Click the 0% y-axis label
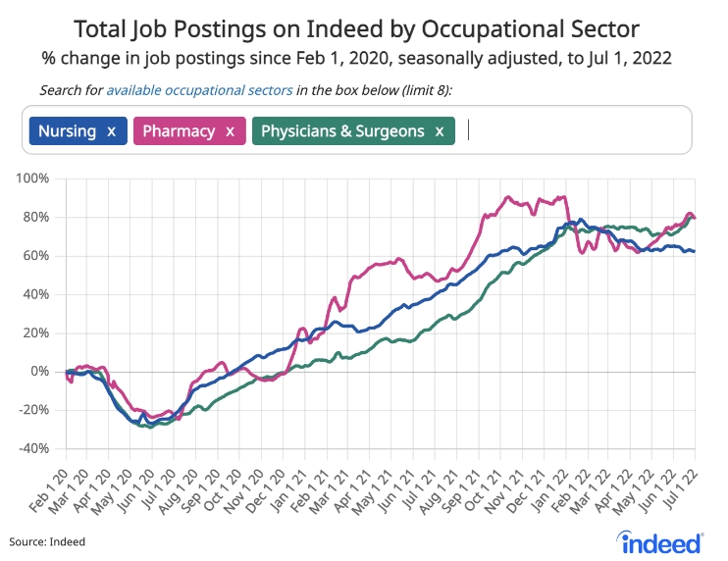728x561 pixels. pos(39,371)
